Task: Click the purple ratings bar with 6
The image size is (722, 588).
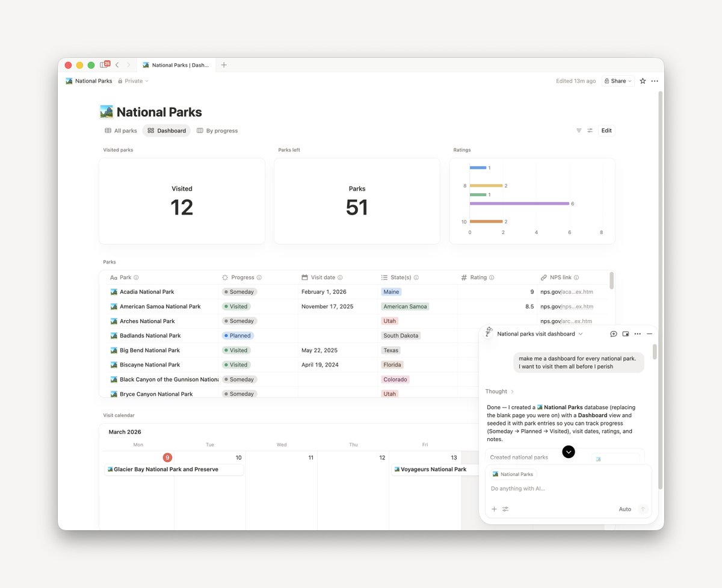Action: (x=519, y=203)
